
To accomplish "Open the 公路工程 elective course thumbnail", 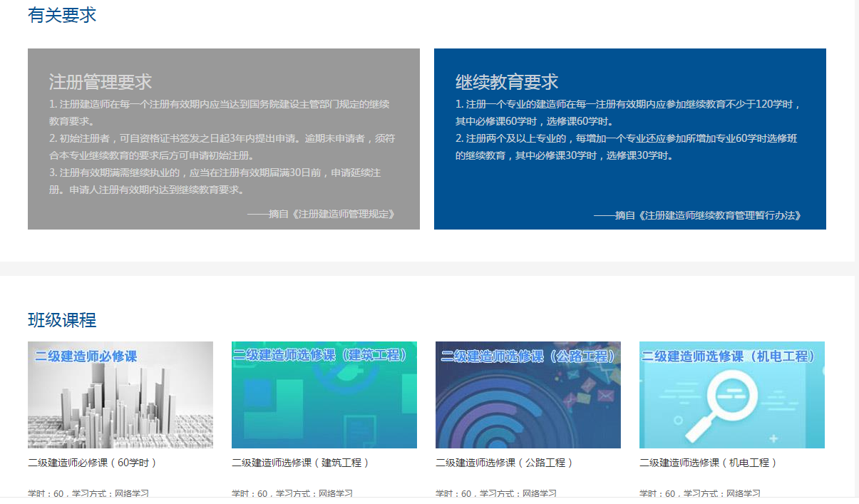I will 528,395.
